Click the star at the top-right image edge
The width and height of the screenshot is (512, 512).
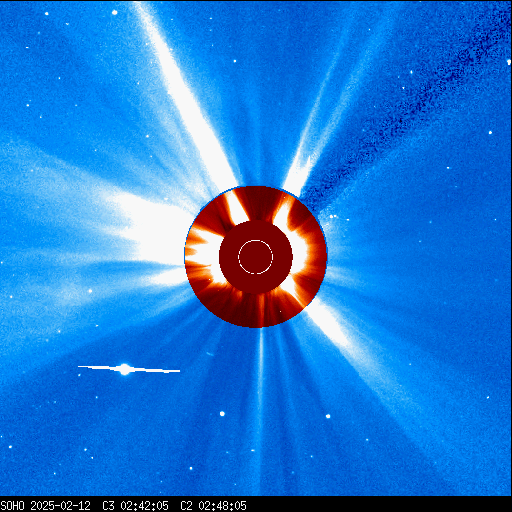coord(509,62)
